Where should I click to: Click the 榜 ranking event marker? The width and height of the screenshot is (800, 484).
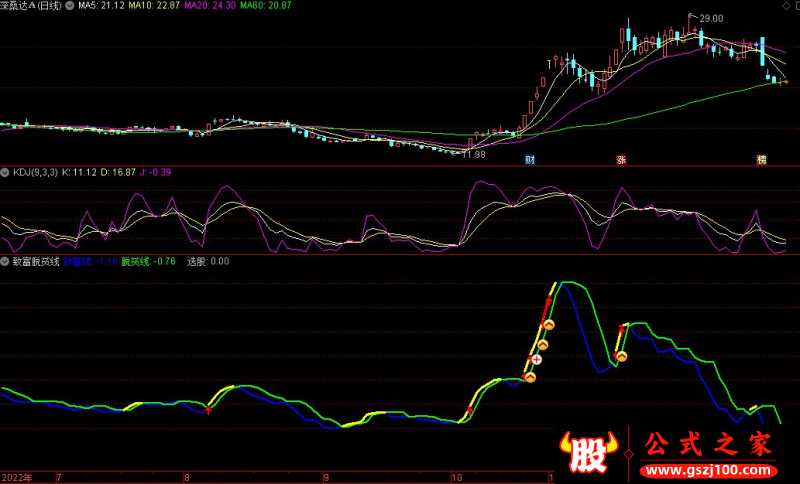[761, 160]
